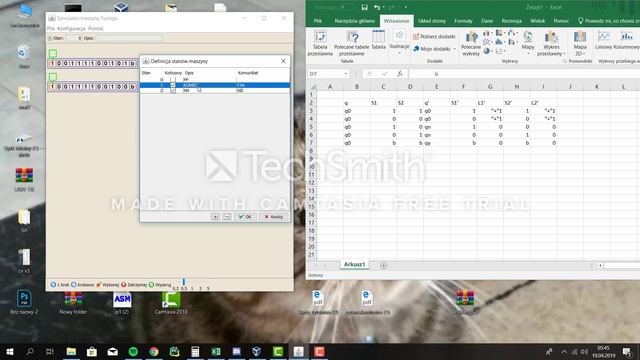Click the green head marker above the first tape
Viewport: 640px width, 360px height.
(53, 53)
